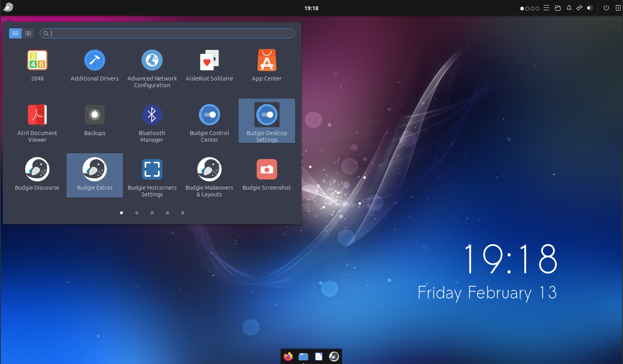
Task: Open Advanced Network Configuration
Action: coord(152,66)
